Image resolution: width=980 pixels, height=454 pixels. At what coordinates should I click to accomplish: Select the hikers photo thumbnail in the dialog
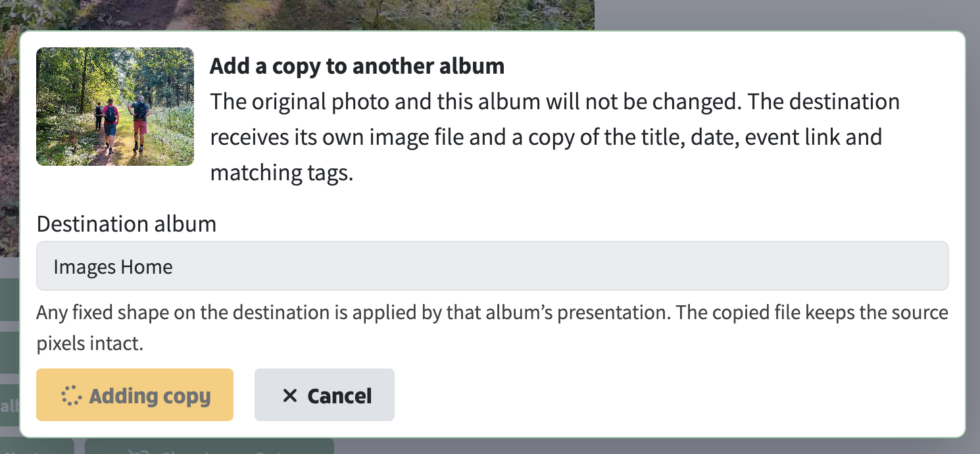point(115,107)
